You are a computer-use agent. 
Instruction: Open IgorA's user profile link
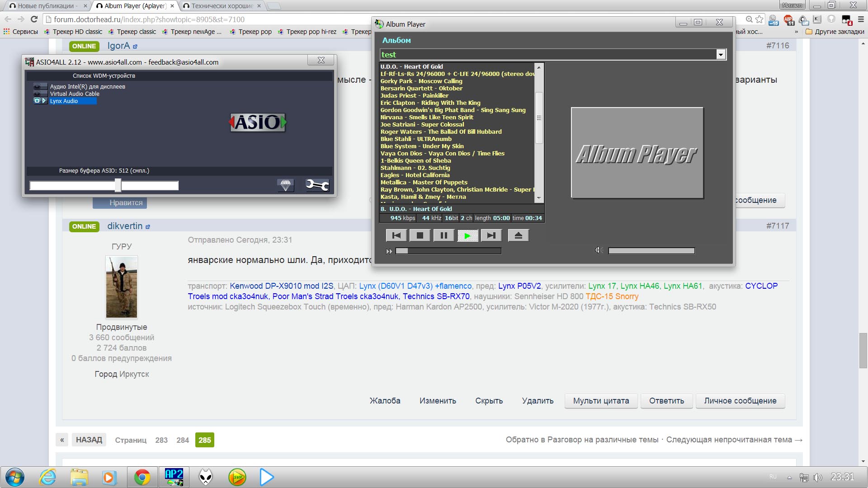pos(118,46)
